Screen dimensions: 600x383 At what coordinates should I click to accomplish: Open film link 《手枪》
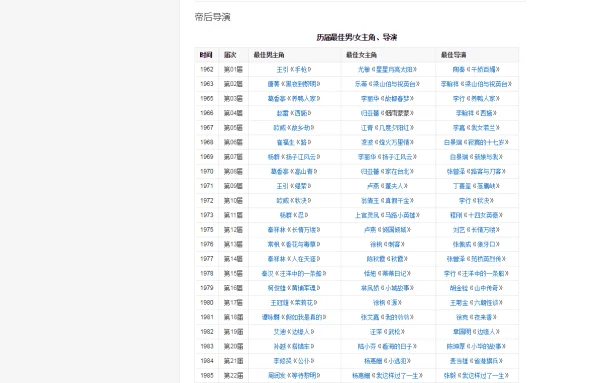tap(301, 69)
